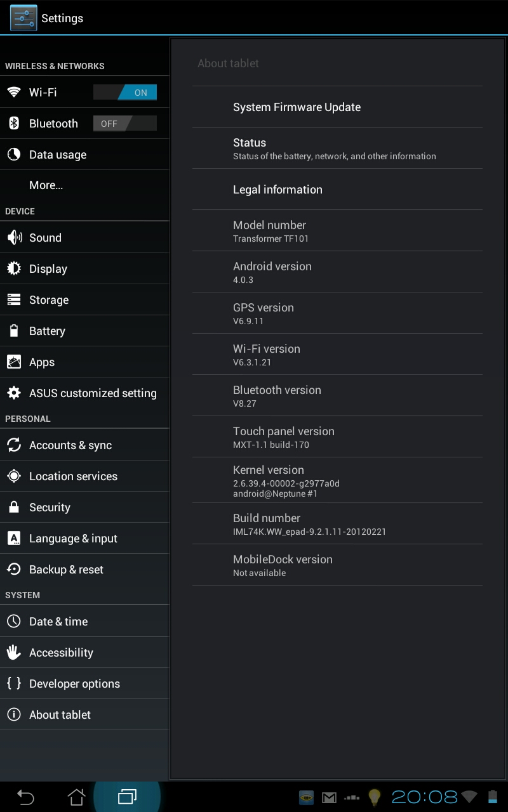Open ASUS customized setting

pos(84,393)
